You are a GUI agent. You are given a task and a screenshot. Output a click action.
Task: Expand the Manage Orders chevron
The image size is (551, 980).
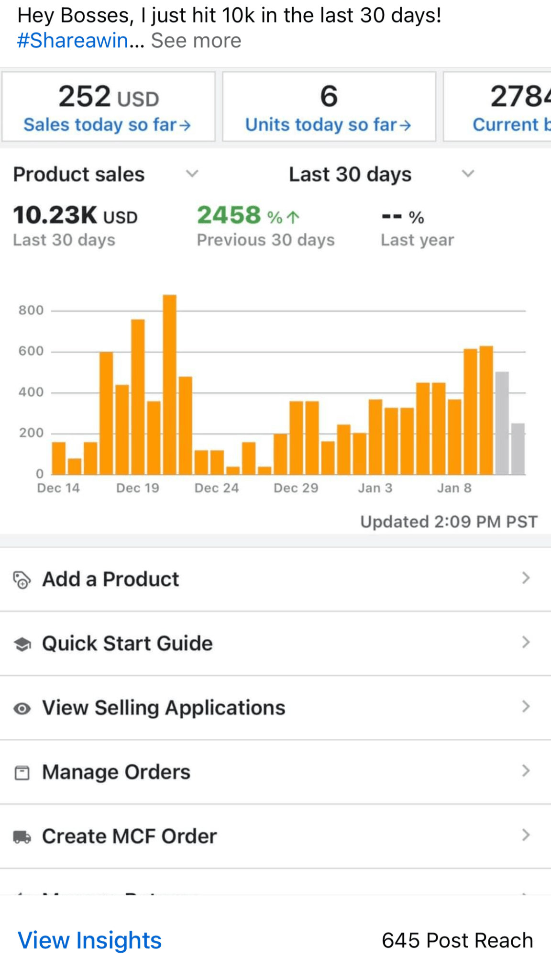click(x=526, y=771)
